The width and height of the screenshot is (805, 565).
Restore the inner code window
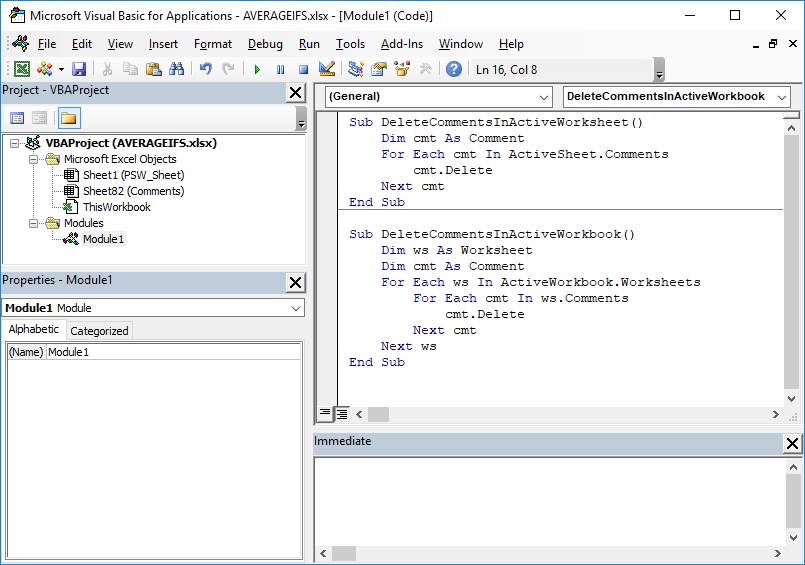click(773, 44)
